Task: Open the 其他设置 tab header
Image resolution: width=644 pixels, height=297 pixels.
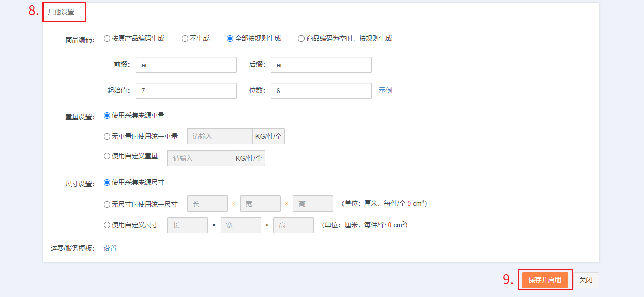Action: (x=61, y=12)
